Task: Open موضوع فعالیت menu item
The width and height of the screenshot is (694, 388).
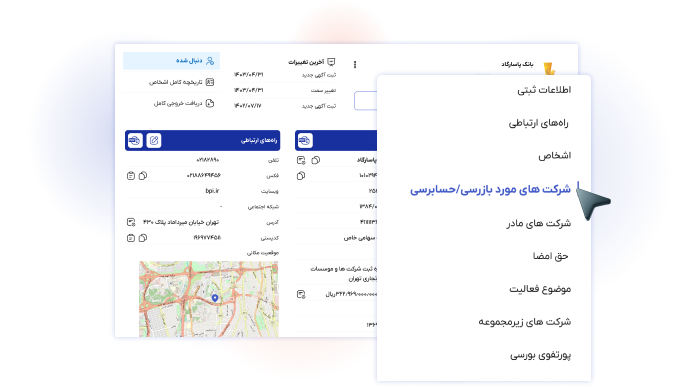Action: click(540, 289)
